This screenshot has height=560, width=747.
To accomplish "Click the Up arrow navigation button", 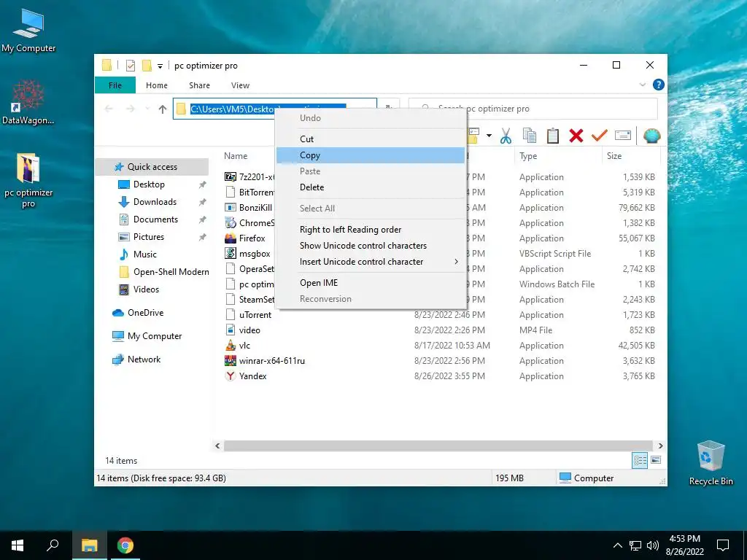I will pos(163,109).
